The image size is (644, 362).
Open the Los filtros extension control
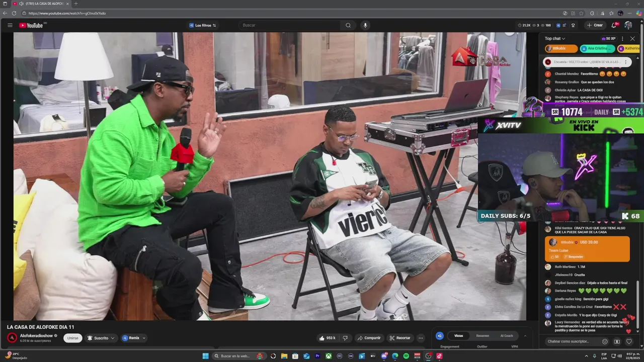(x=203, y=25)
